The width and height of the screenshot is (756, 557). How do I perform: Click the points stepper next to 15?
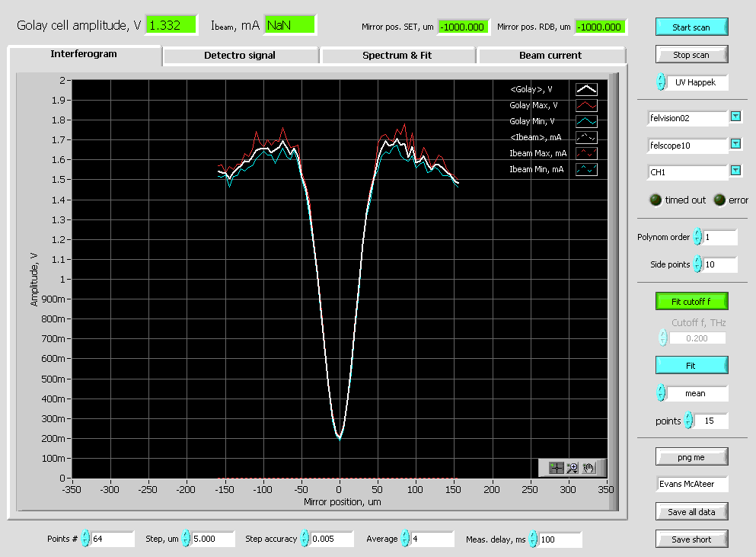688,421
